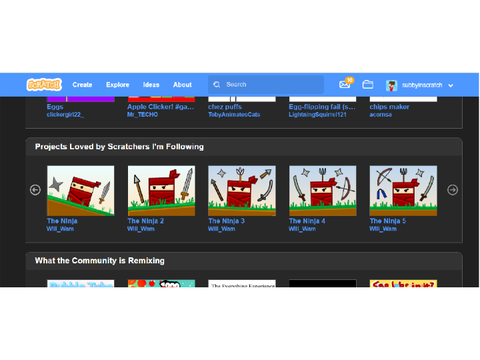Screen dimensions: 480x360
Task: Open 'The Ninja 2' title link
Action: pyautogui.click(x=146, y=221)
